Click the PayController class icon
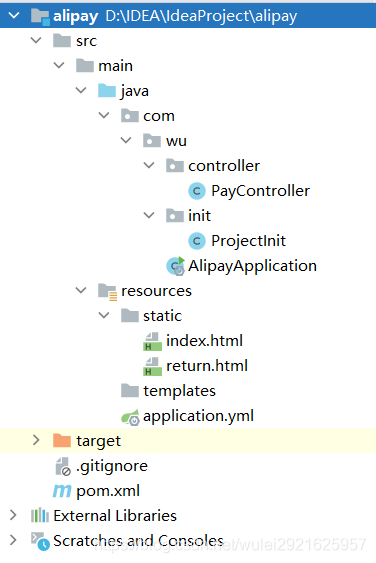This screenshot has width=376, height=563. pos(197,191)
